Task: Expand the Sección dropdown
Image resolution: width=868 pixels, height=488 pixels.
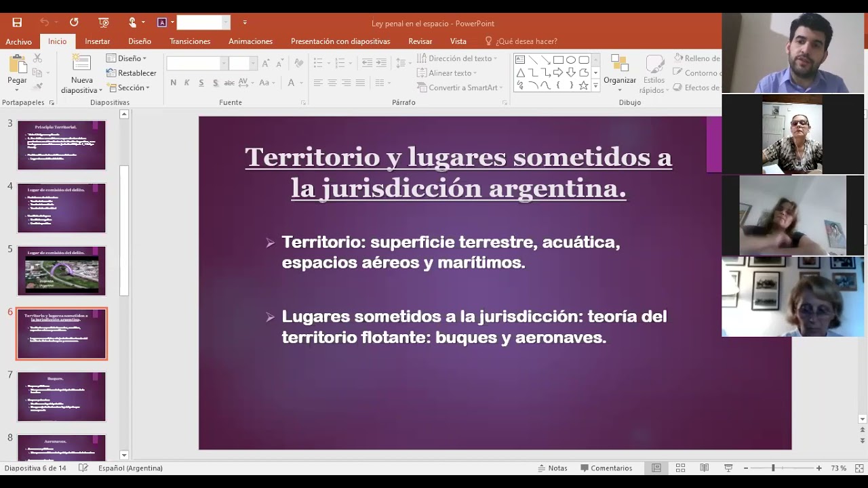Action: 127,87
